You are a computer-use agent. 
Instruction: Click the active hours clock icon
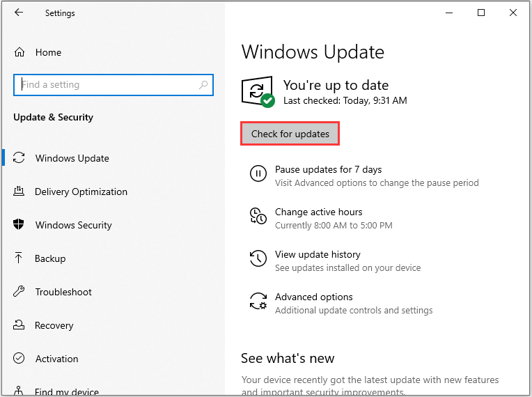tap(258, 216)
